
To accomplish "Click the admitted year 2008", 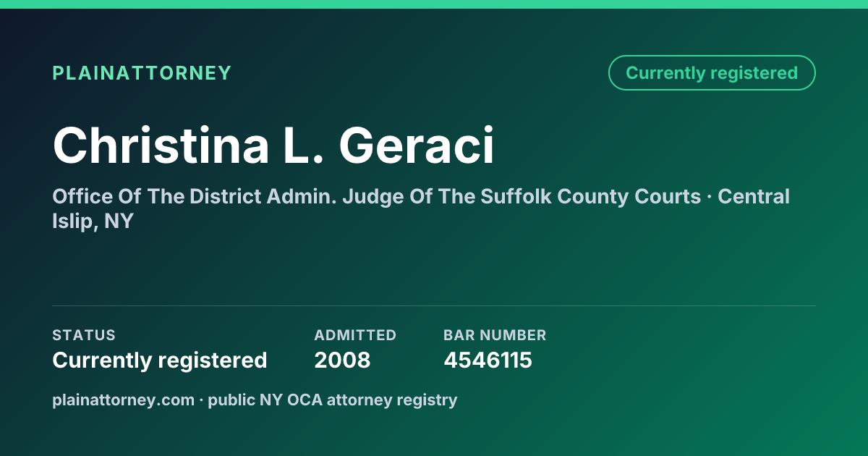I will tap(342, 360).
